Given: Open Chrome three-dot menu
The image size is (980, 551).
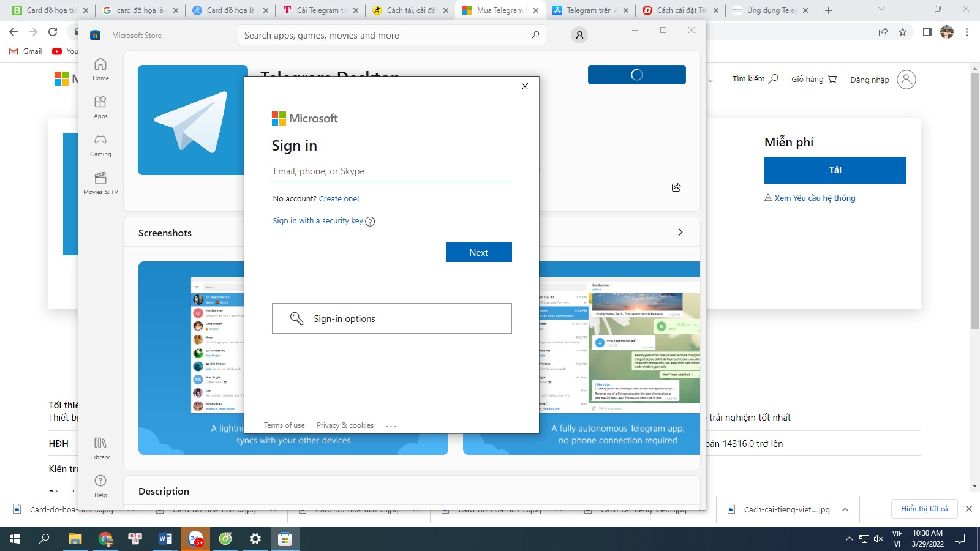Looking at the screenshot, I should 967,32.
